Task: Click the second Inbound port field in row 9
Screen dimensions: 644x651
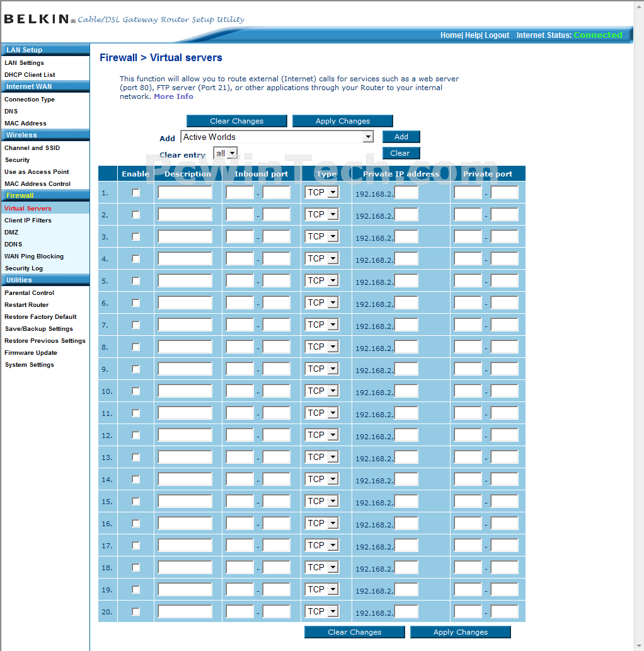Action: [276, 369]
